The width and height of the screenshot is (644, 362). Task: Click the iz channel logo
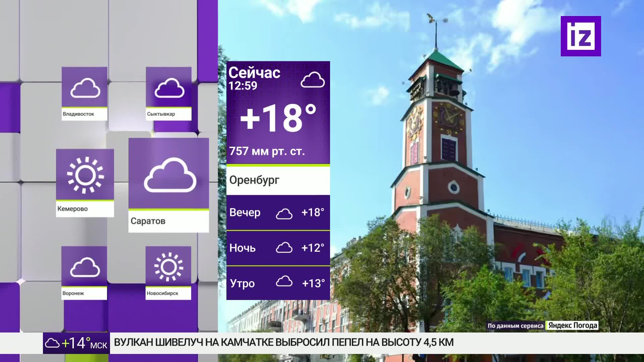[x=581, y=36]
